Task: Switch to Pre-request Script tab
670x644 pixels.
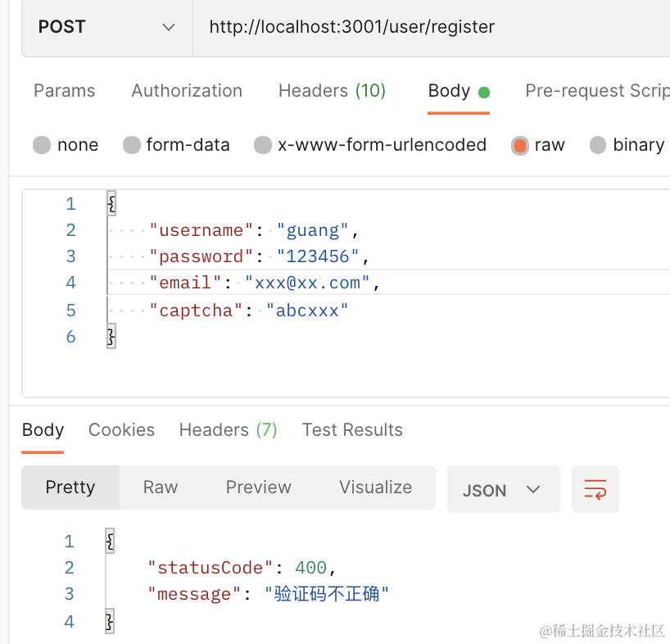Action: pos(597,91)
